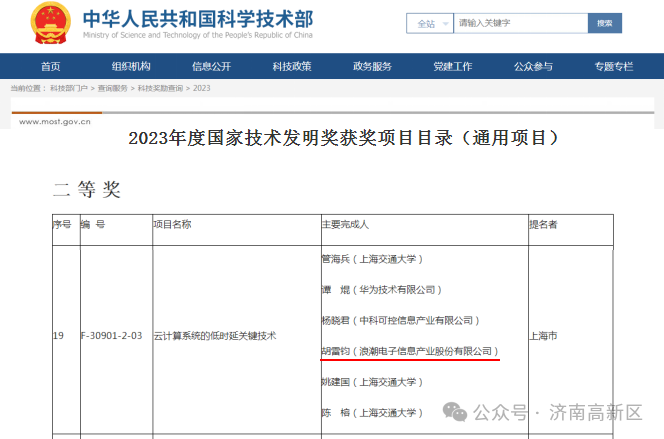Click the national emblem logo
Viewport: 664px width, 439px height.
click(x=50, y=23)
